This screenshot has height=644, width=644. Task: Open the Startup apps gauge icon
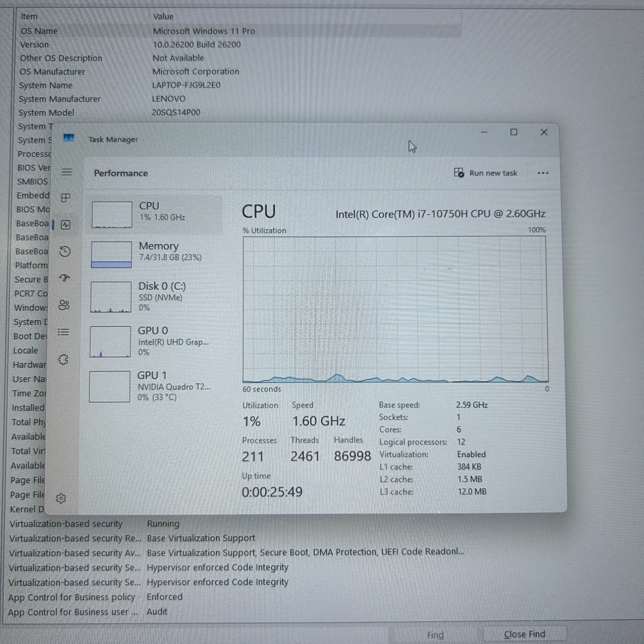[x=64, y=278]
